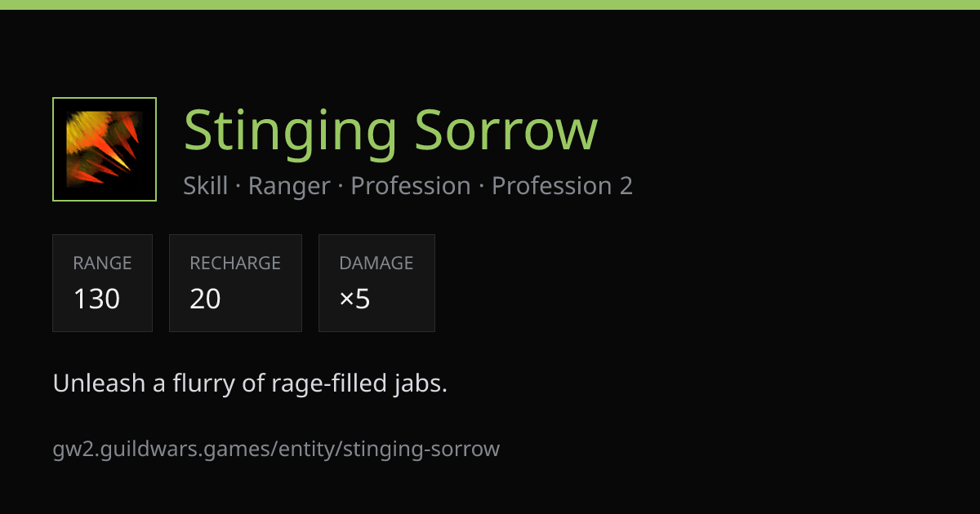Click the Skill breadcrumb word
Screen dimensions: 980x514
click(206, 186)
